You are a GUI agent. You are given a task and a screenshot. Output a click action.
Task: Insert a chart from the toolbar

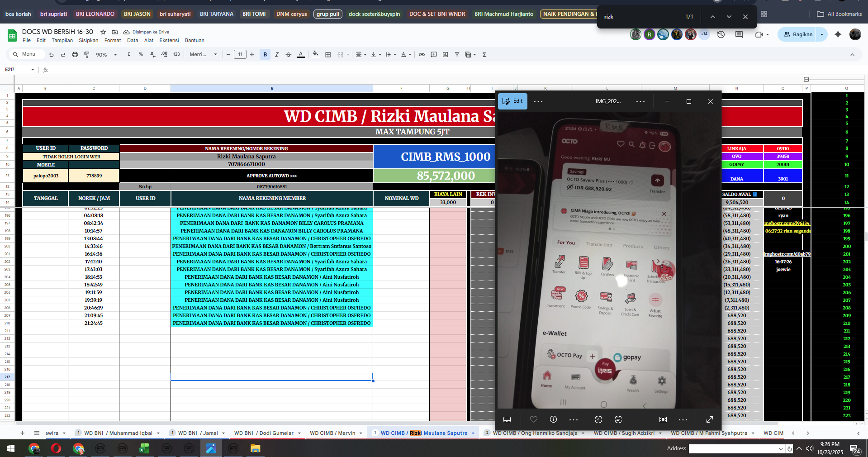click(446, 54)
